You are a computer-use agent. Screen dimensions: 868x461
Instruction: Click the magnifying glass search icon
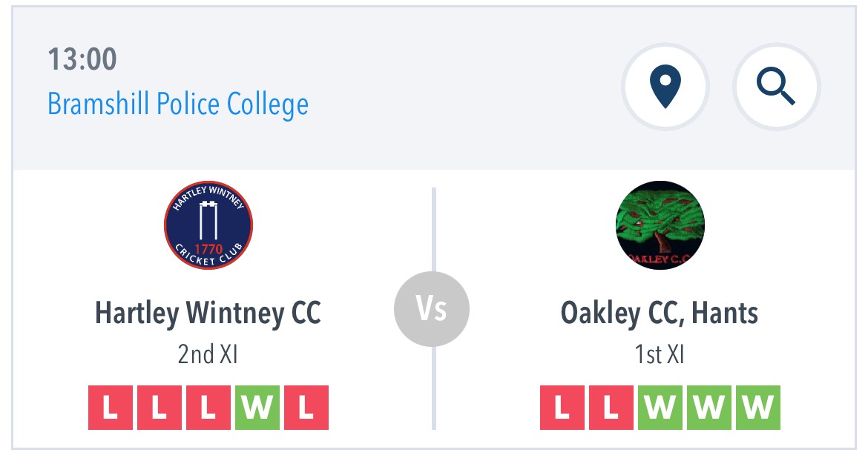click(776, 87)
